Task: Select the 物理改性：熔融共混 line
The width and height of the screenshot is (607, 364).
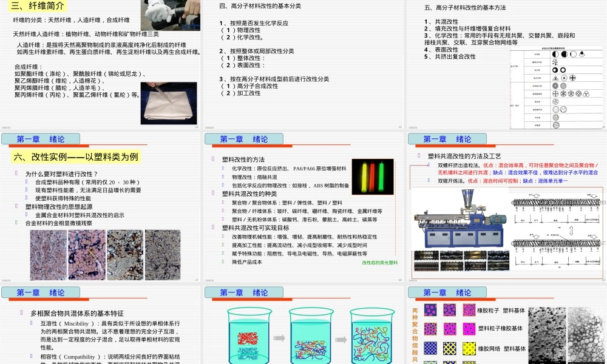Action: [254, 177]
